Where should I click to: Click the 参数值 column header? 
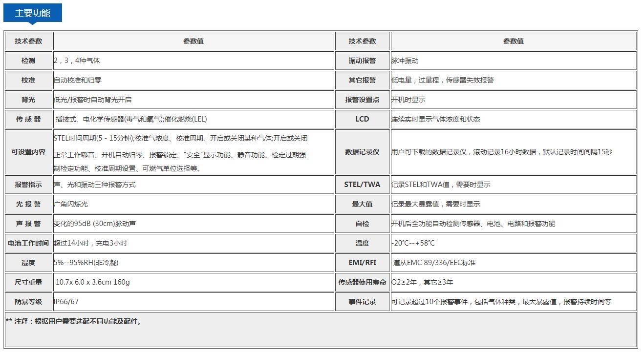(192, 41)
